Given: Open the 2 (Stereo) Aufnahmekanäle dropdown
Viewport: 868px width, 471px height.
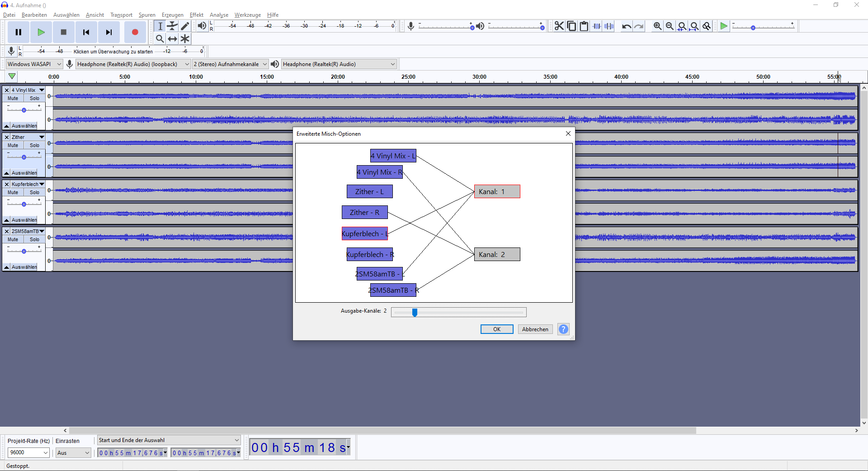Looking at the screenshot, I should point(231,64).
